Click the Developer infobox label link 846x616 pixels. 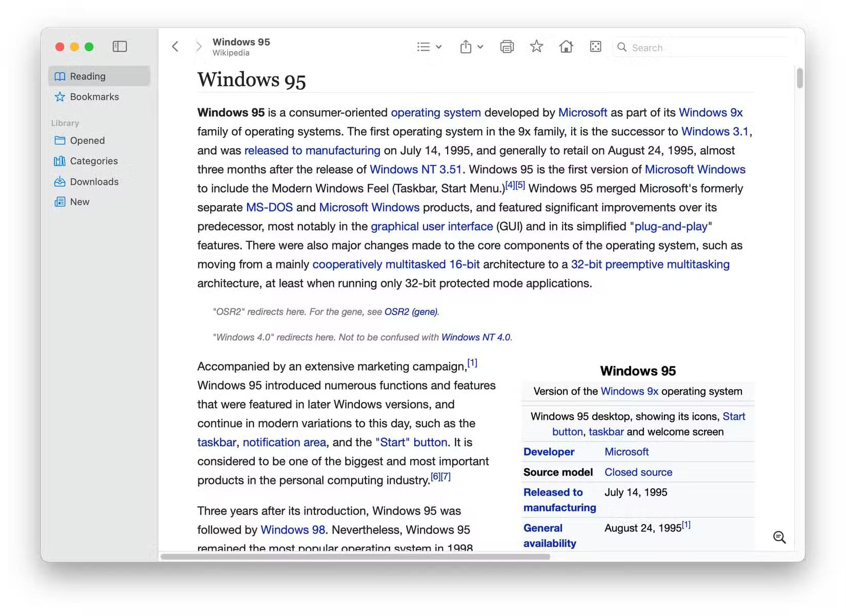pyautogui.click(x=549, y=452)
